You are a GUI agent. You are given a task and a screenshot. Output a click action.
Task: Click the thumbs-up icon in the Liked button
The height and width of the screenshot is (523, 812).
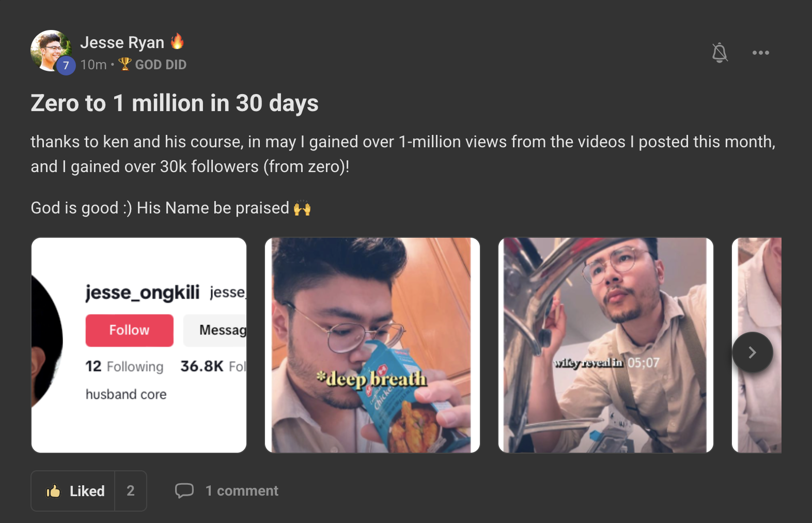point(53,491)
